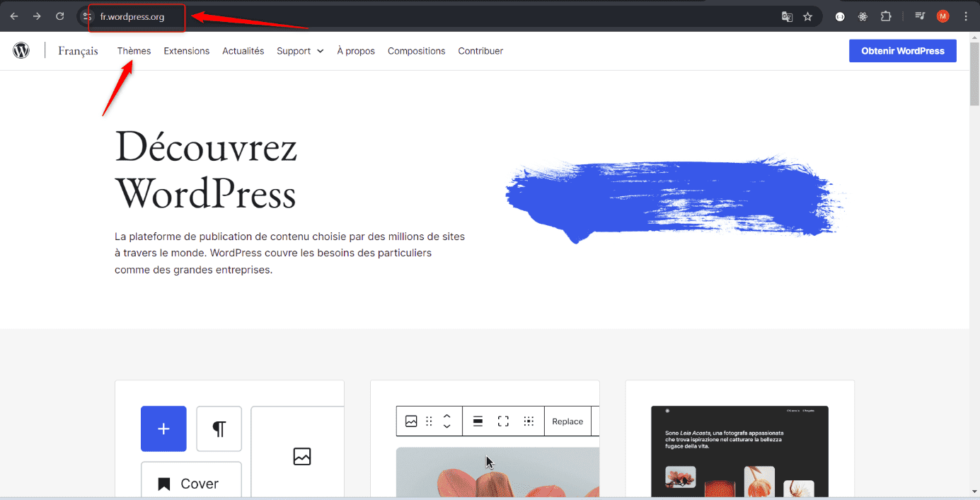Click the move down chevron

coord(446,426)
